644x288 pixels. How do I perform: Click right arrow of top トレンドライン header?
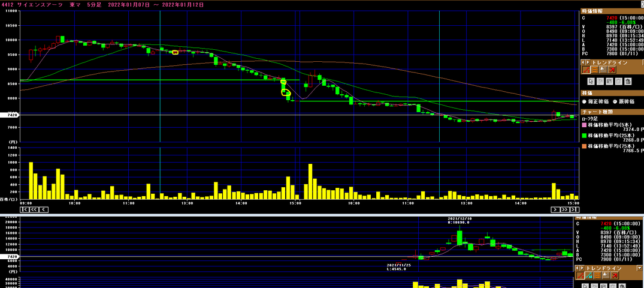tap(588, 62)
